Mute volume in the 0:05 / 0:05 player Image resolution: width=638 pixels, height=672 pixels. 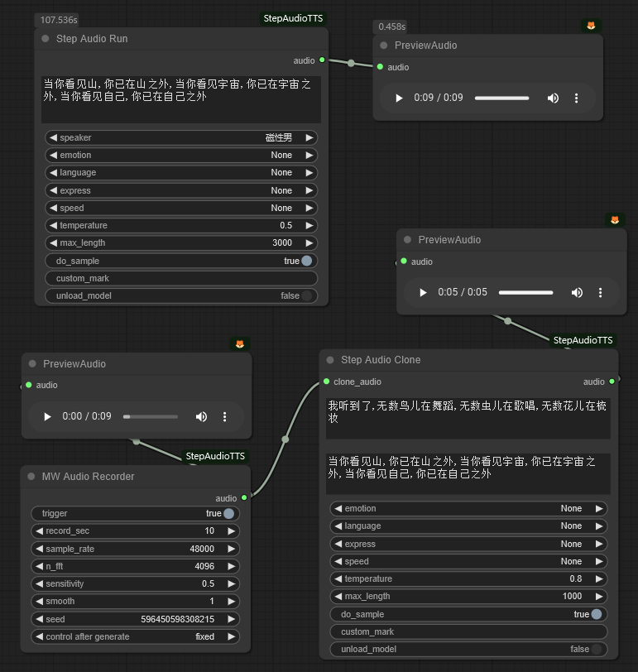[x=577, y=293]
